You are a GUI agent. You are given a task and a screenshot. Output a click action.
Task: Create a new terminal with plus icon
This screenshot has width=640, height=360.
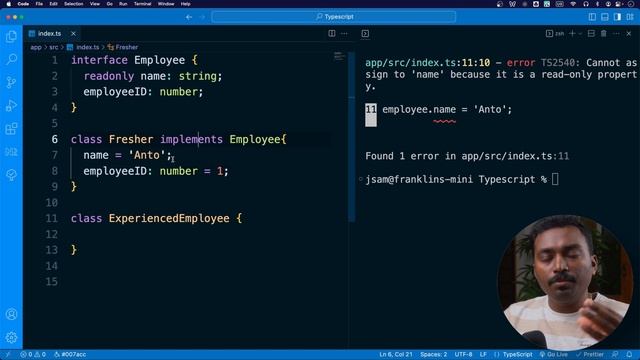[572, 33]
